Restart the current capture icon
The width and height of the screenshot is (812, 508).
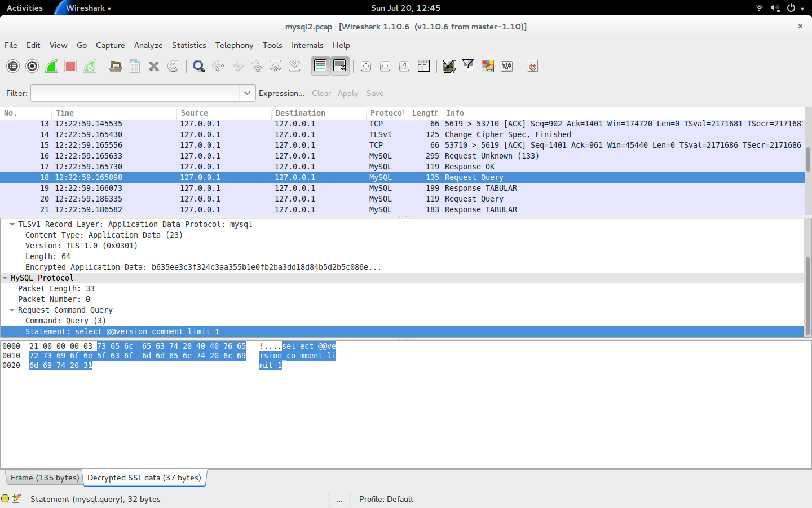[90, 66]
